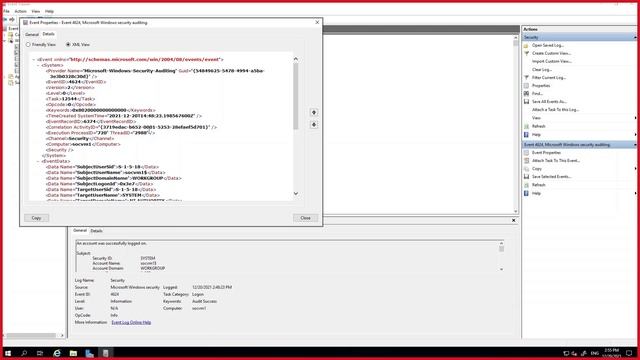
Task: Select Save All Events As action
Action: point(549,102)
